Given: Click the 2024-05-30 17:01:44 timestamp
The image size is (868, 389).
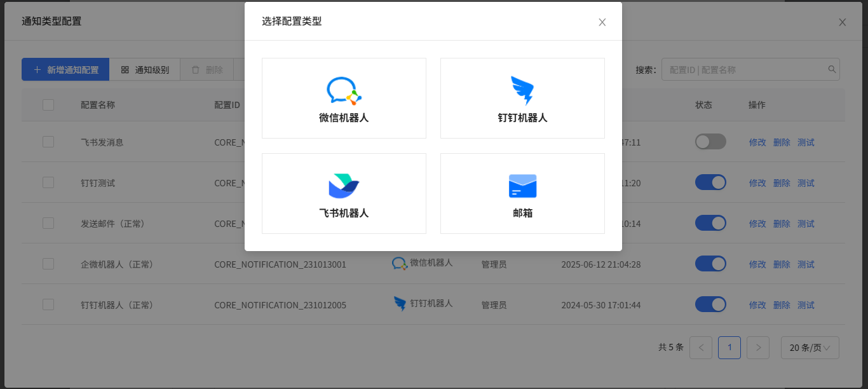Looking at the screenshot, I should pos(601,305).
